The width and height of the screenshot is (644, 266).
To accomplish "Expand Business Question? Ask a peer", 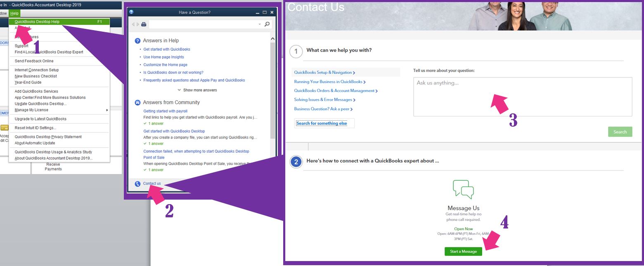I will [323, 109].
